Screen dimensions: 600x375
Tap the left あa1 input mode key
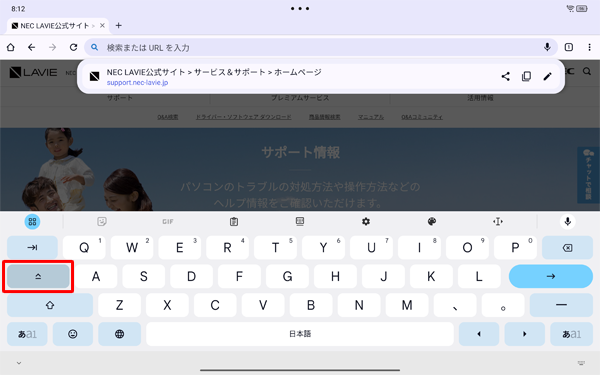27,334
